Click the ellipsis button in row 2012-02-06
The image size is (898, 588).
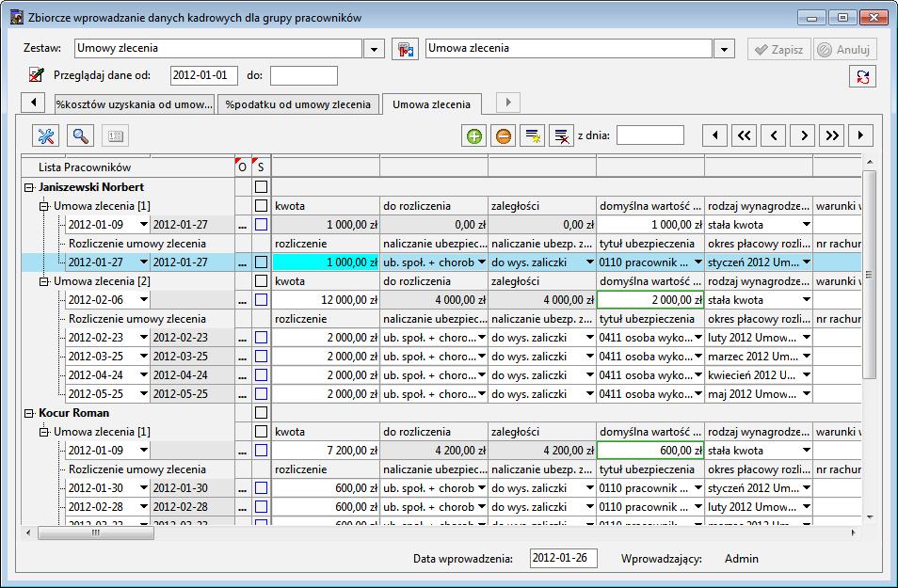click(x=242, y=300)
